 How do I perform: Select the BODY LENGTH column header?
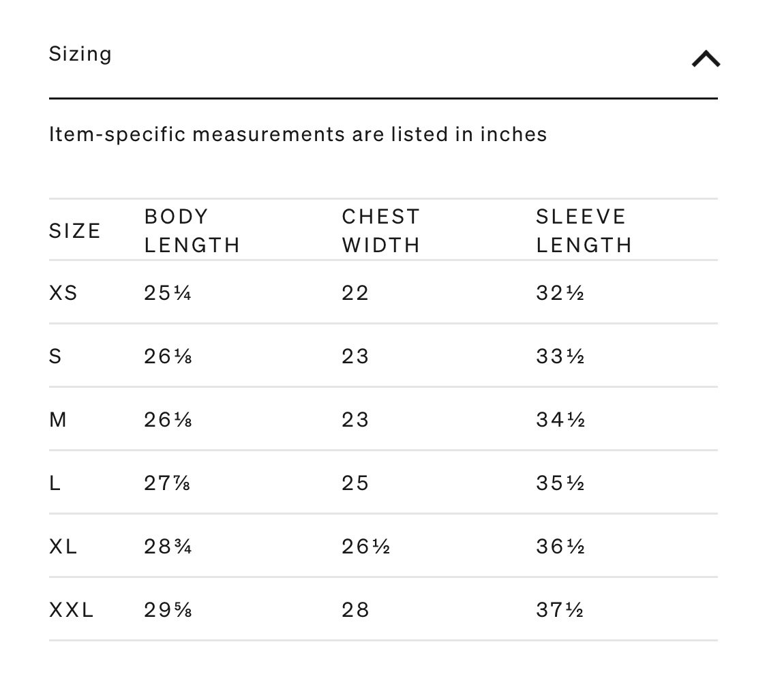pyautogui.click(x=192, y=231)
